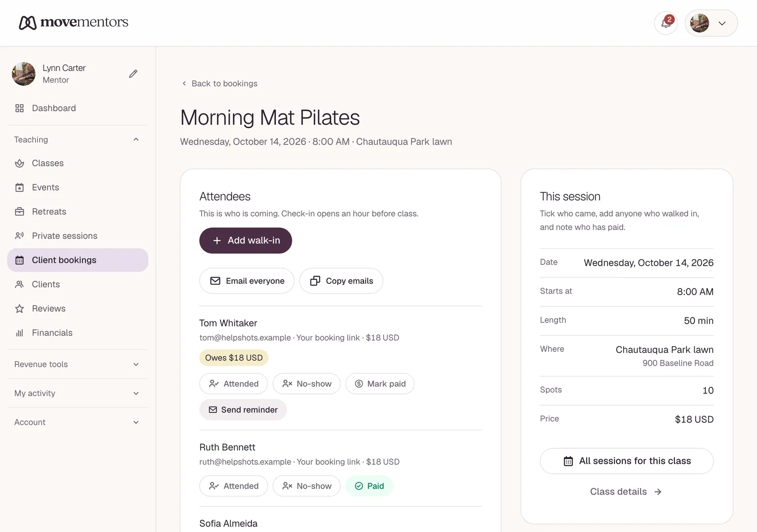Click Ruth Bennett's Paid status badge
The width and height of the screenshot is (757, 532).
point(370,486)
